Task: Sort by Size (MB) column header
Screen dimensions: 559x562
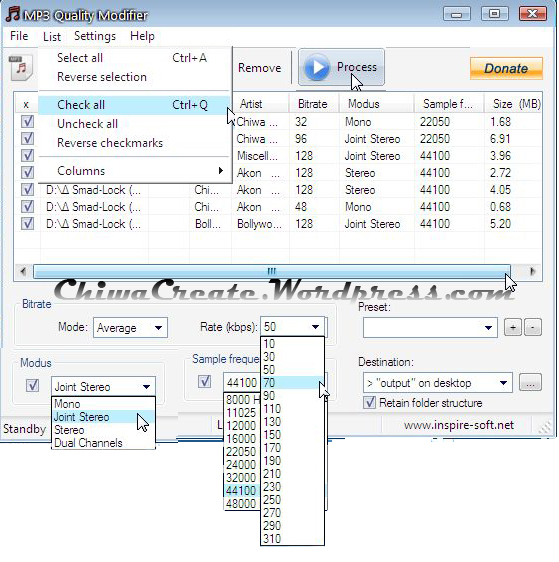Action: (513, 104)
